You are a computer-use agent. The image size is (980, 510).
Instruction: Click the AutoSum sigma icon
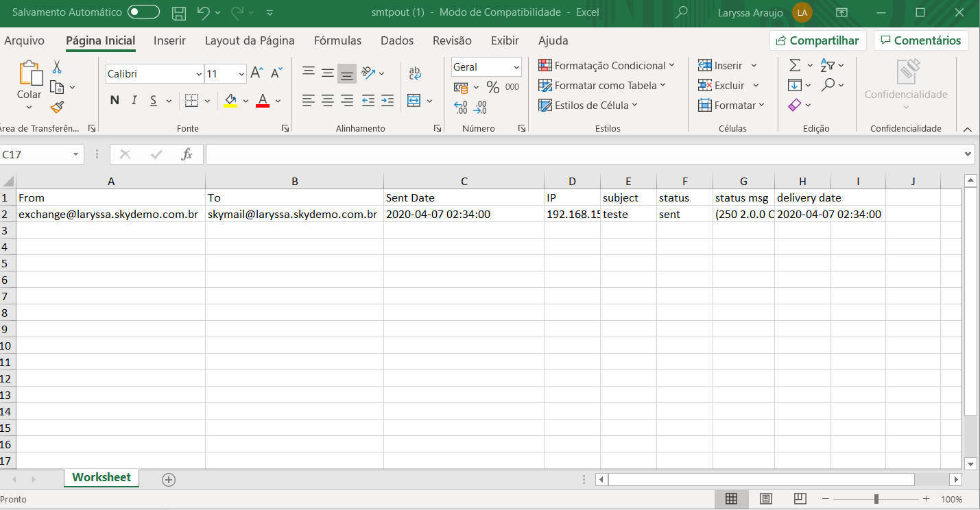[795, 66]
